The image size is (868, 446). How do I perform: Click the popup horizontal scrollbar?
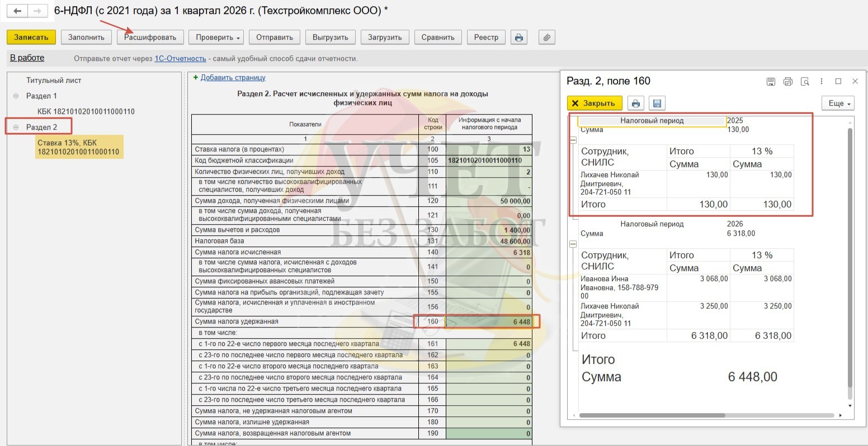click(652, 415)
